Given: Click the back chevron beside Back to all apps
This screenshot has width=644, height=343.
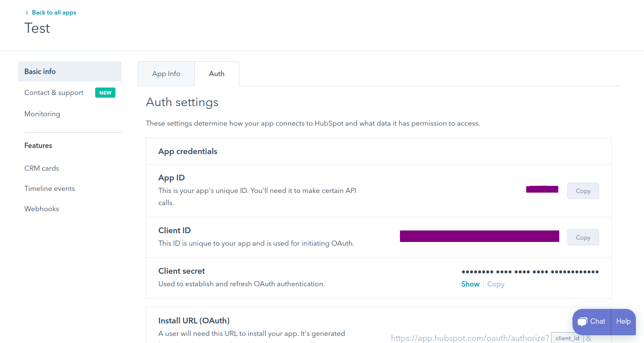Looking at the screenshot, I should (x=27, y=13).
